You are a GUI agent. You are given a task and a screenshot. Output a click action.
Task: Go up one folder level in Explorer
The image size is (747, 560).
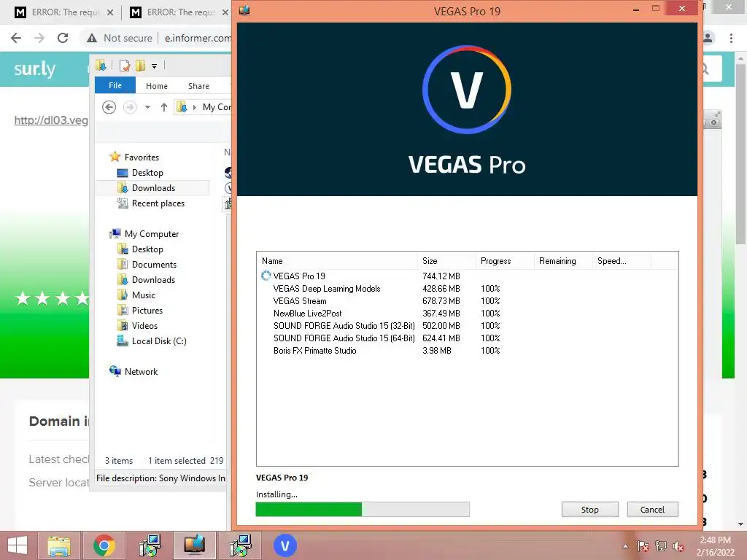[x=164, y=107]
